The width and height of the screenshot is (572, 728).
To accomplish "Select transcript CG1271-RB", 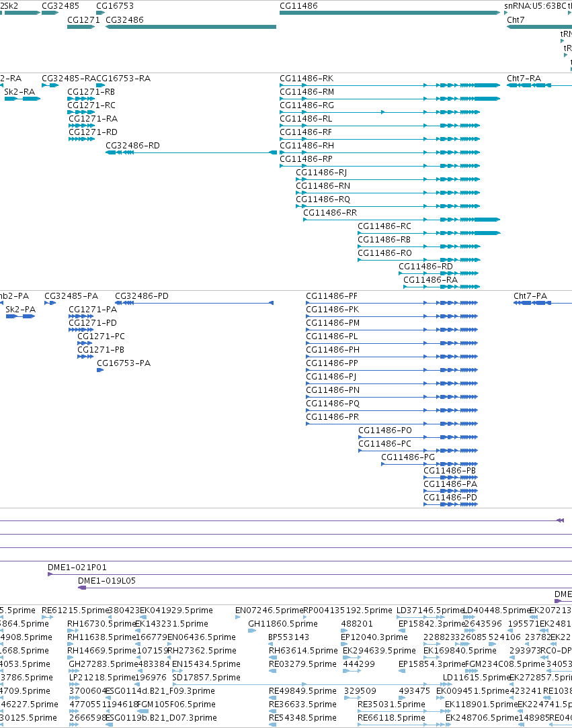I will pyautogui.click(x=91, y=92).
